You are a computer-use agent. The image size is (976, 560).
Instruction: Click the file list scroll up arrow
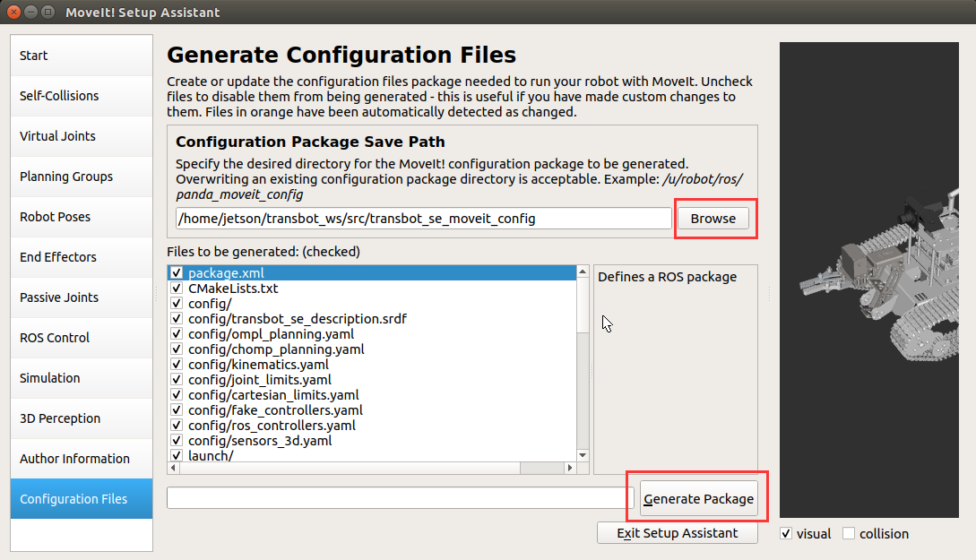(583, 271)
